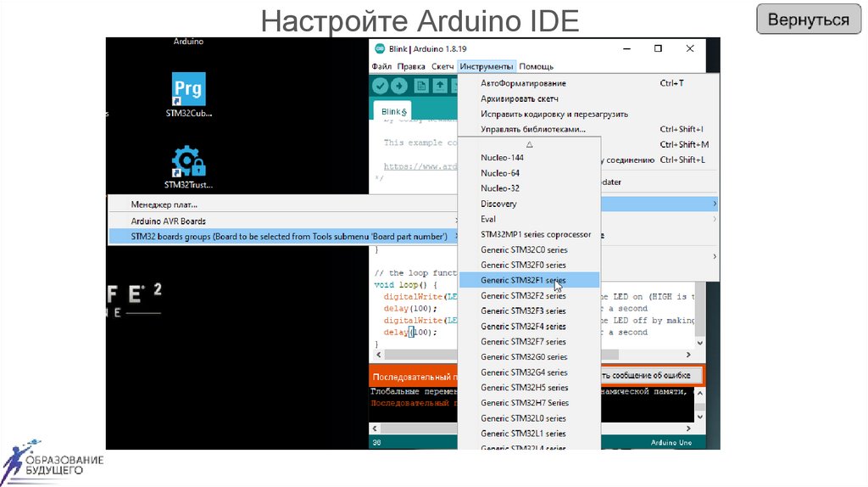Select Generic STM32L0 series
This screenshot has height=487, width=868.
pos(529,418)
